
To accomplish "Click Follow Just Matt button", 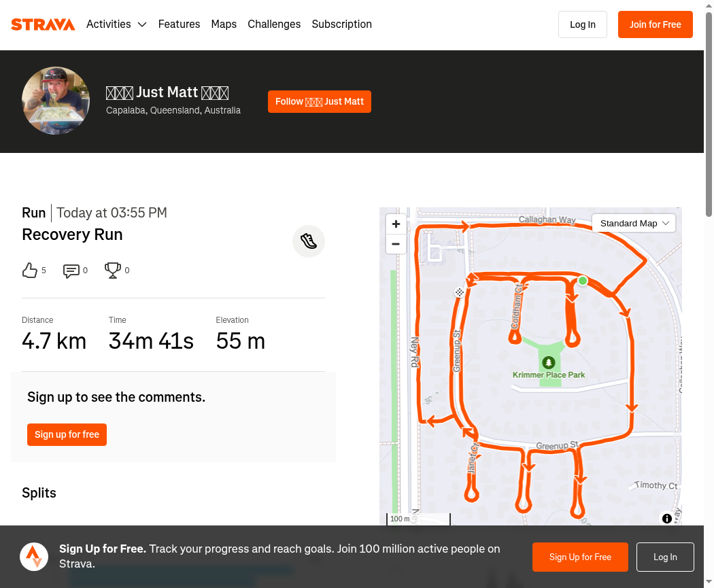I will (319, 101).
